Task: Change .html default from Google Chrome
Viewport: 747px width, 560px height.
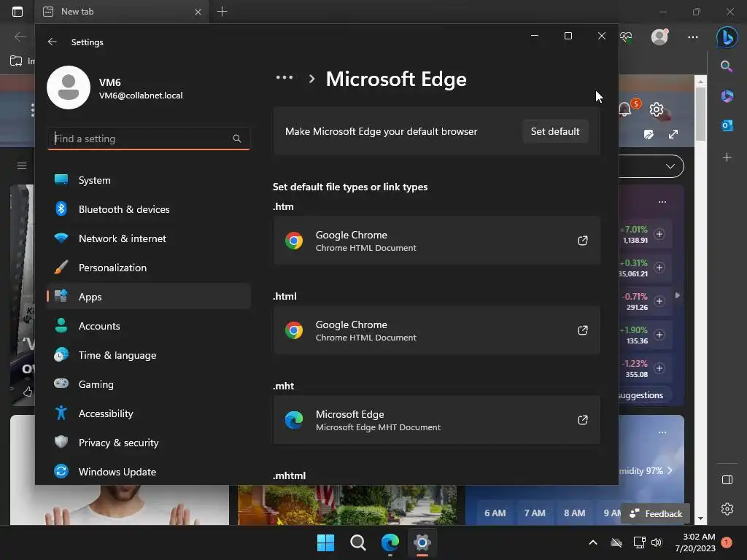Action: click(x=436, y=330)
